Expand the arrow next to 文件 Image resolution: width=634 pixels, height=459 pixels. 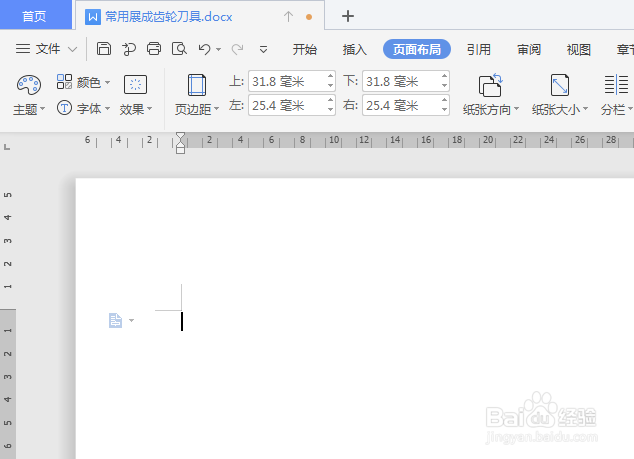tap(72, 49)
